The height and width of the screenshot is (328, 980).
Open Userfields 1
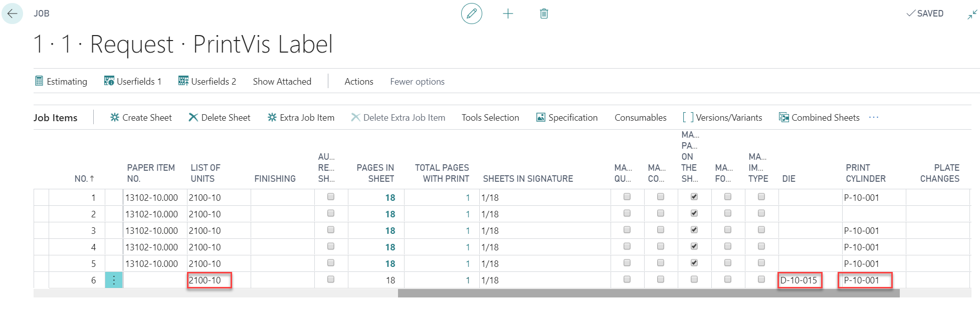coord(133,81)
